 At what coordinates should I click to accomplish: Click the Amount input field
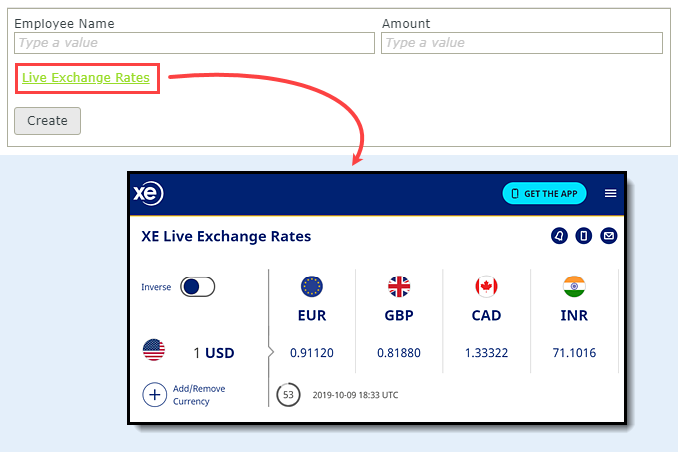(522, 43)
